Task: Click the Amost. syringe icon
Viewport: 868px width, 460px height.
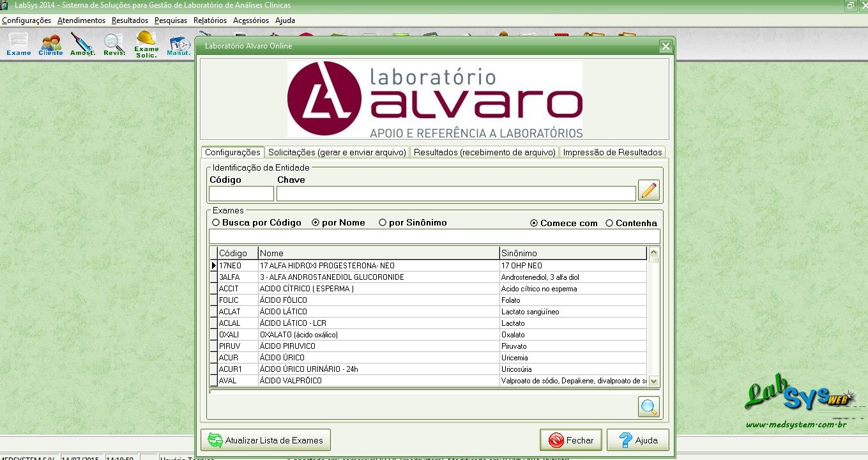Action: point(82,44)
